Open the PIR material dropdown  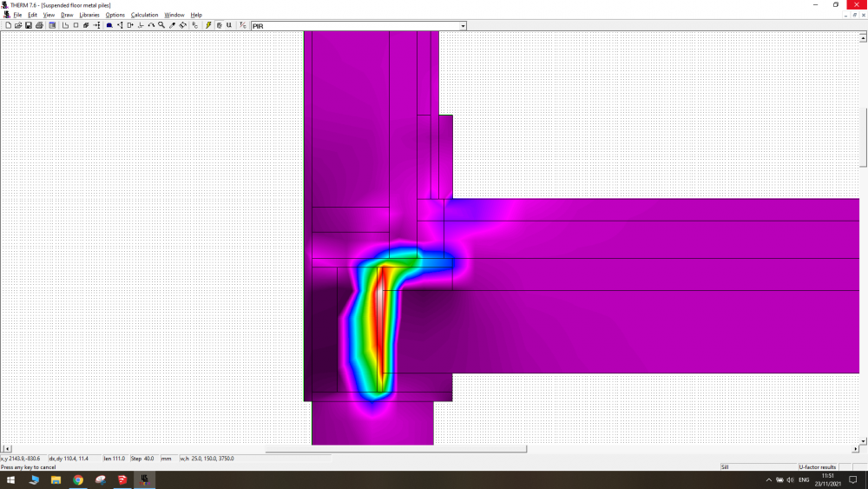pyautogui.click(x=463, y=26)
